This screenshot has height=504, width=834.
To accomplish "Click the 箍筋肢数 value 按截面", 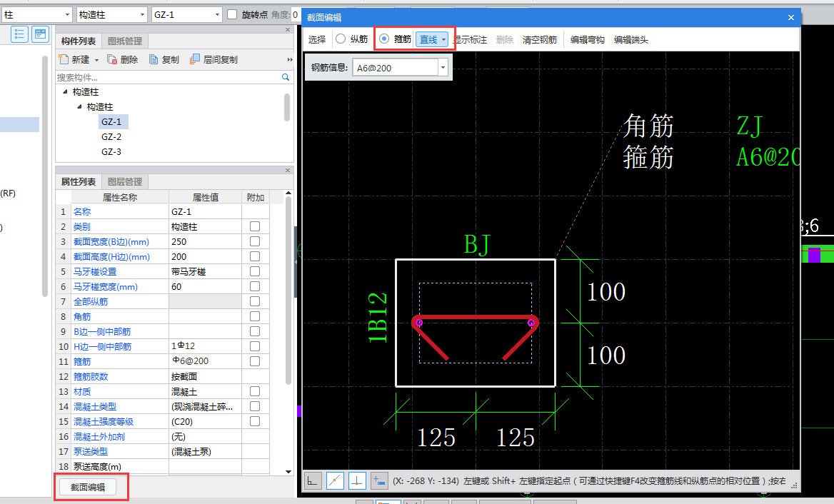I will 205,376.
